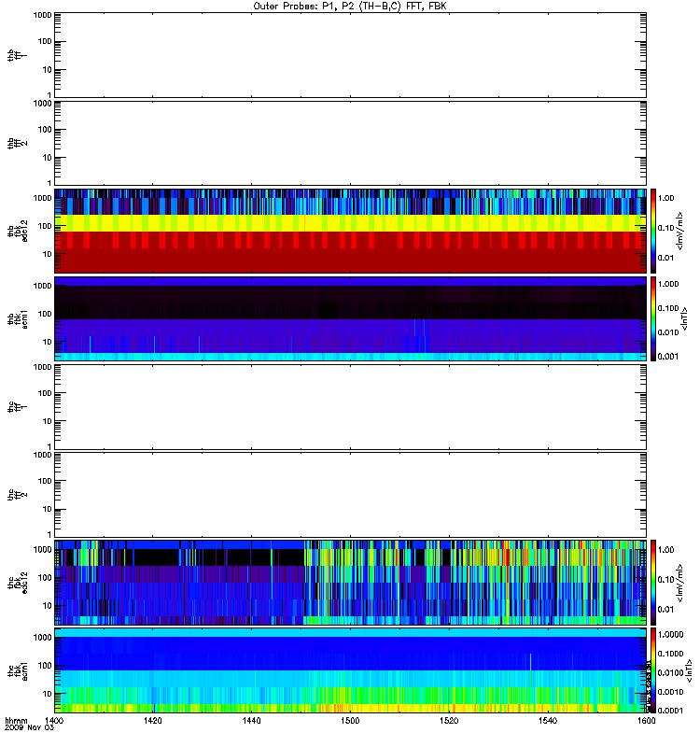Click the '1.000' value on thb scm1 color bar
This screenshot has width=700, height=747.
click(668, 284)
